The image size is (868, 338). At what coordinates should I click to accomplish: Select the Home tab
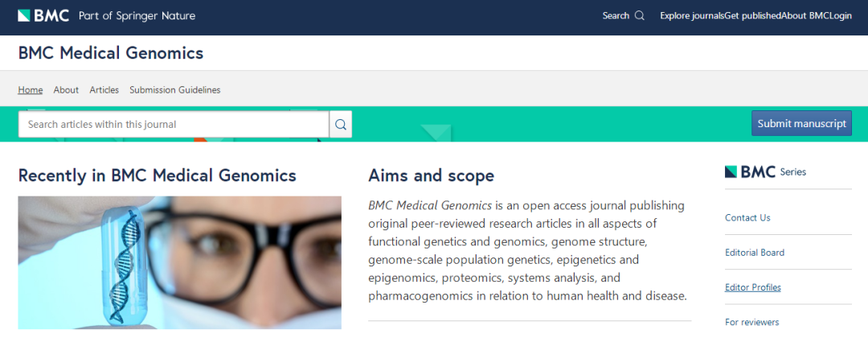[x=31, y=90]
